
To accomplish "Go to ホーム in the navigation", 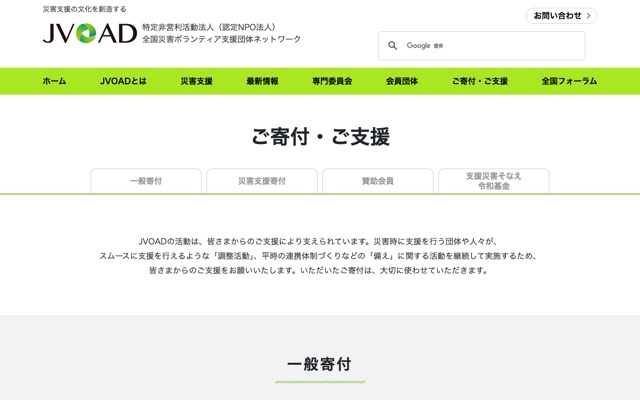I will 54,81.
